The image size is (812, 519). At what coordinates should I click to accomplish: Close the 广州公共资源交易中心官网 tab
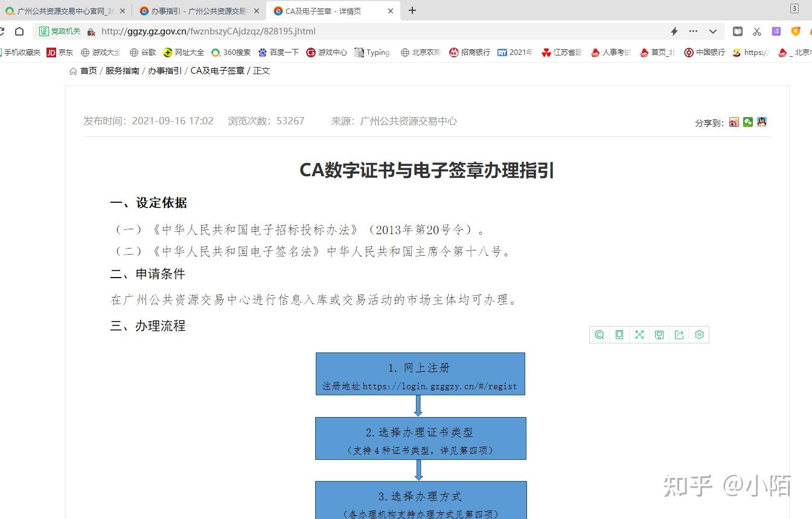(x=123, y=11)
